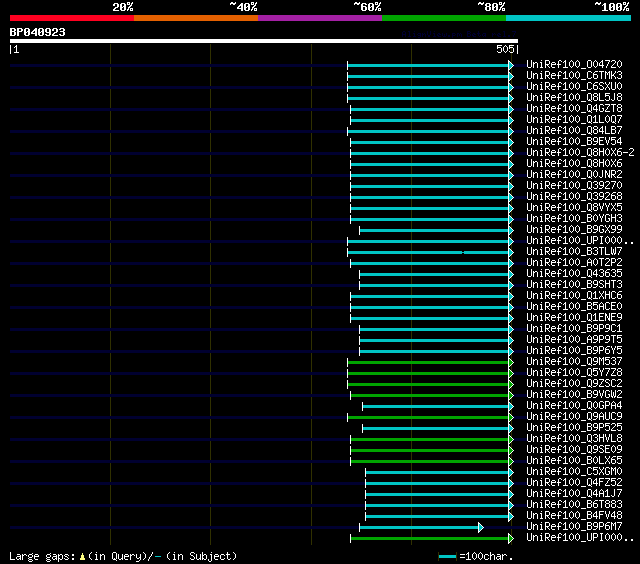Select the query name BP040923

coord(38,32)
